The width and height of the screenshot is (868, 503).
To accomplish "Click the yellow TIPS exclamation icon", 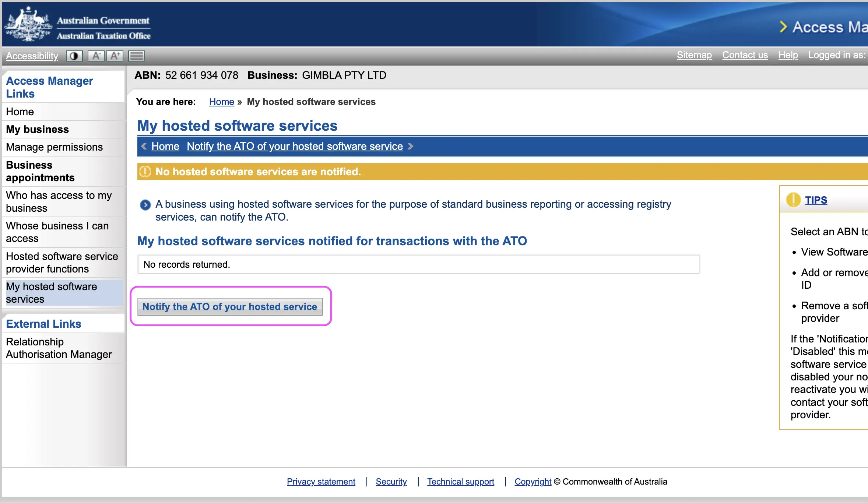I will tap(793, 200).
